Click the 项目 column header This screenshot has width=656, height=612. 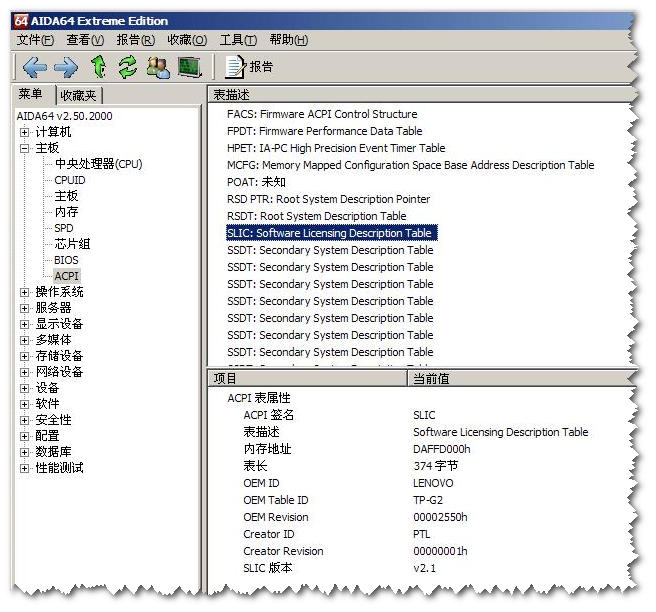308,379
